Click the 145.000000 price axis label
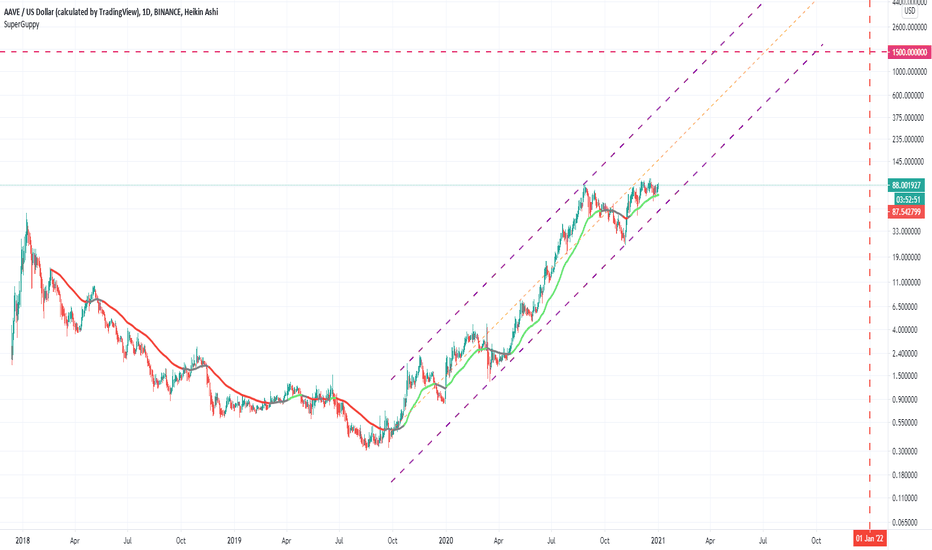Screen dimensions: 932x550 point(909,162)
